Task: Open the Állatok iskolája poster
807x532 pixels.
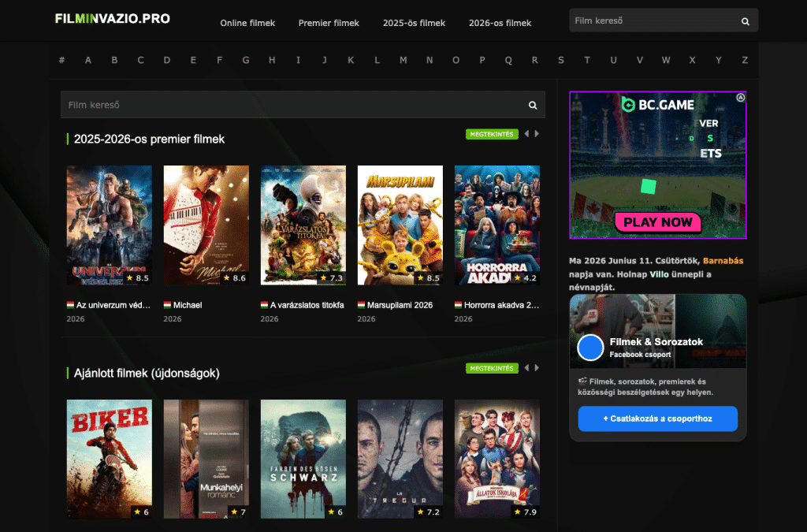Action: coord(497,459)
